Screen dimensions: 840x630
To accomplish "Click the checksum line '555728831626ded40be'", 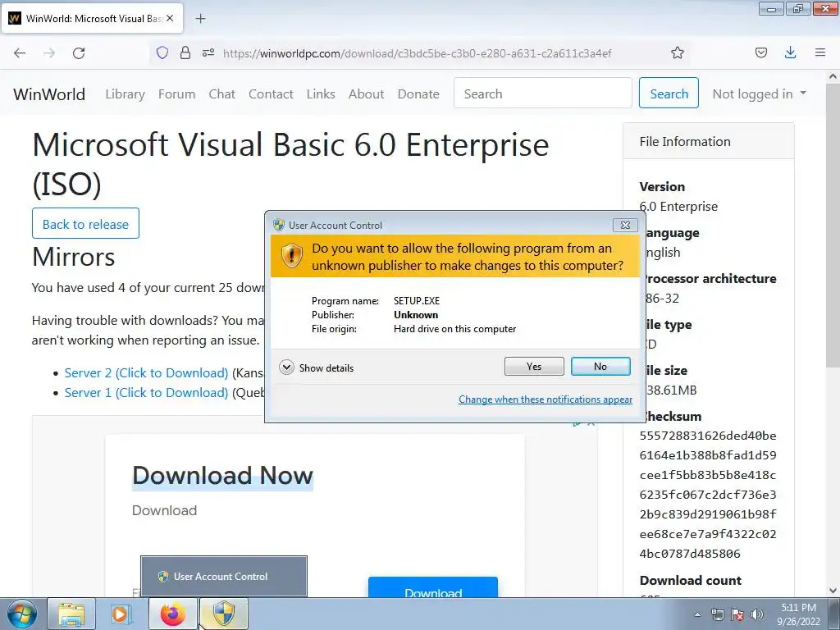I will 708,436.
